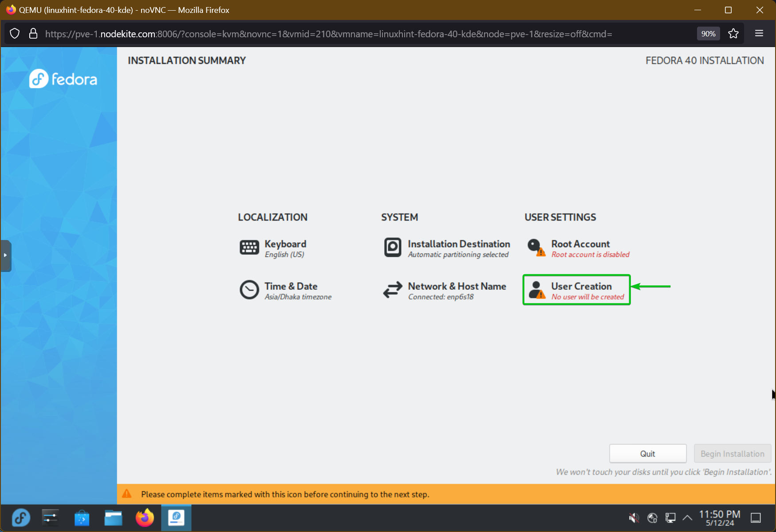This screenshot has width=776, height=532.
Task: Launch Discover from the taskbar
Action: 82,517
